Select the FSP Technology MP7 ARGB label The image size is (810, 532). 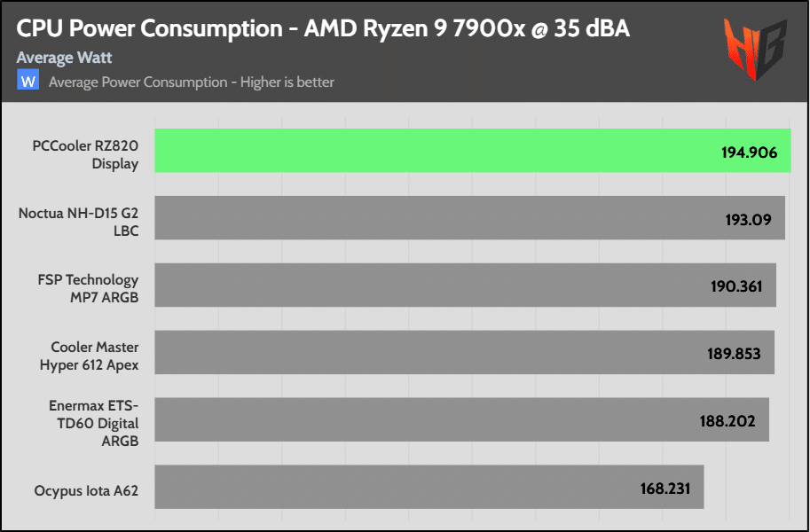point(88,288)
